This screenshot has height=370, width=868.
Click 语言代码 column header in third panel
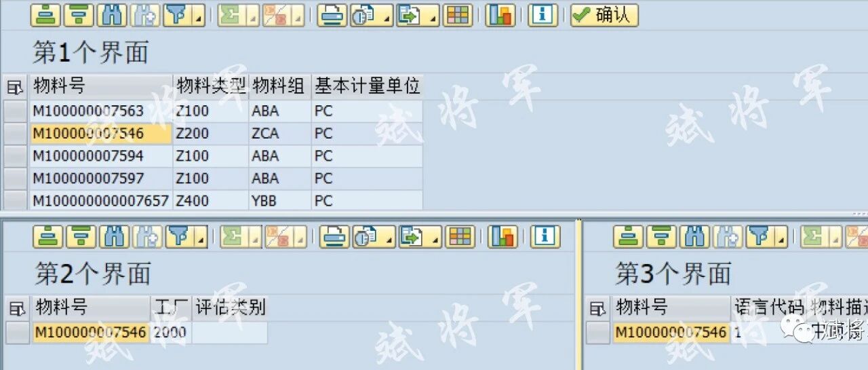tap(769, 308)
